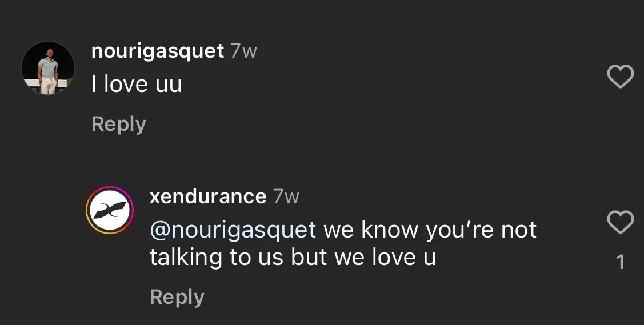Reply to nourigasquet's "I love uu" comment

(119, 125)
